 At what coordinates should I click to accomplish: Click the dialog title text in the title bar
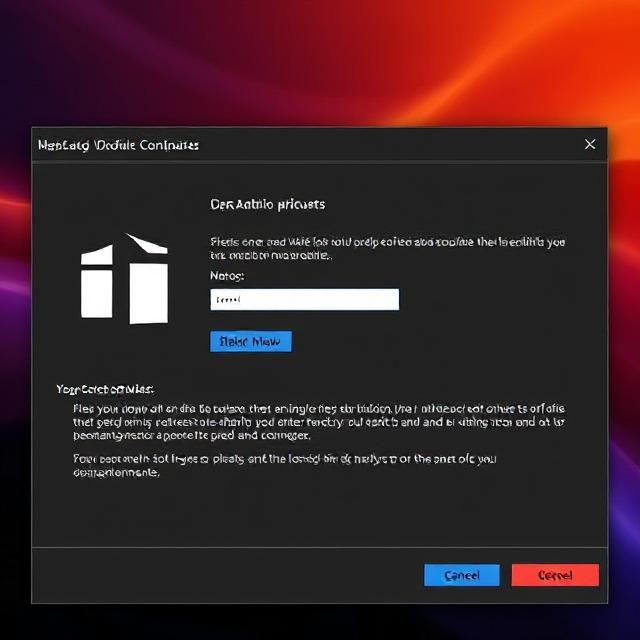pyautogui.click(x=118, y=145)
